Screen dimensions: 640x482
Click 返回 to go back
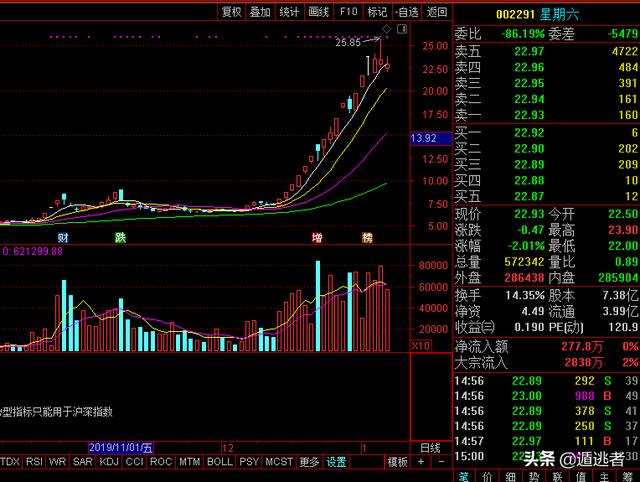pyautogui.click(x=437, y=12)
